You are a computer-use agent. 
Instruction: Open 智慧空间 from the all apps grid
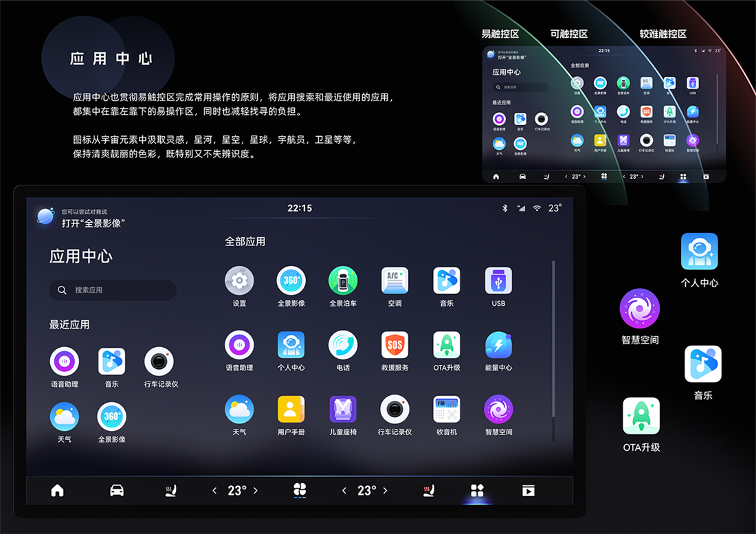(x=498, y=410)
